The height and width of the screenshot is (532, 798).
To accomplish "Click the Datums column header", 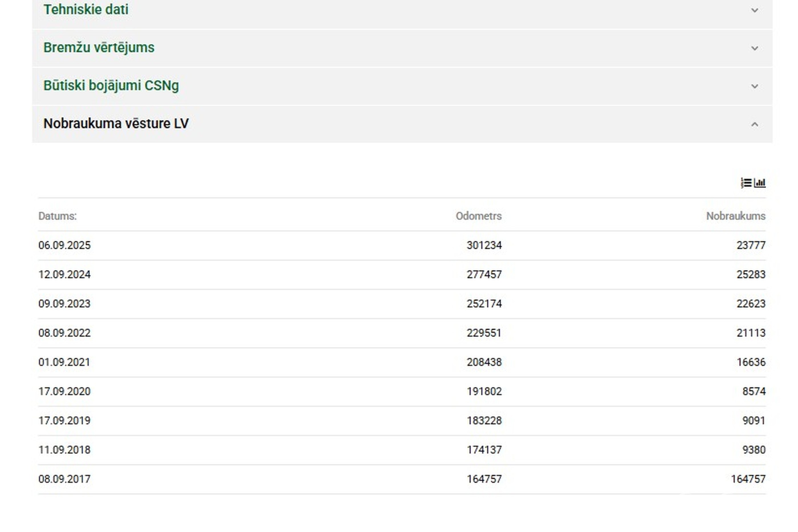I will tap(57, 216).
